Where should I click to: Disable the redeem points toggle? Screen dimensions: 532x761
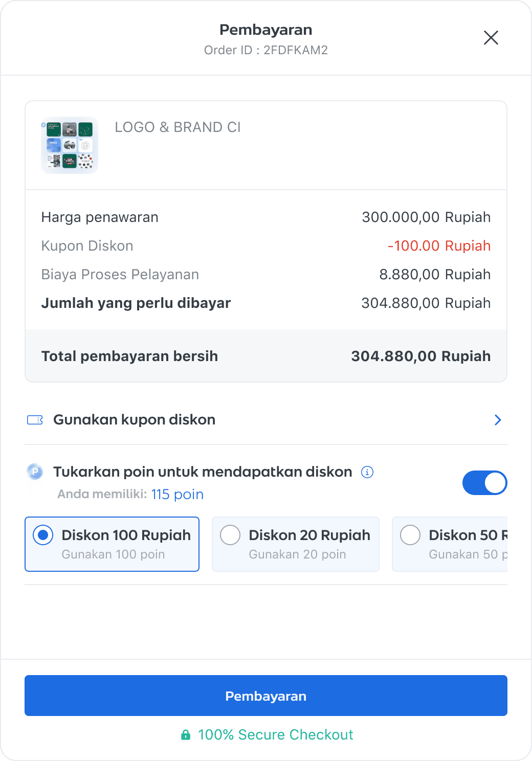(484, 482)
